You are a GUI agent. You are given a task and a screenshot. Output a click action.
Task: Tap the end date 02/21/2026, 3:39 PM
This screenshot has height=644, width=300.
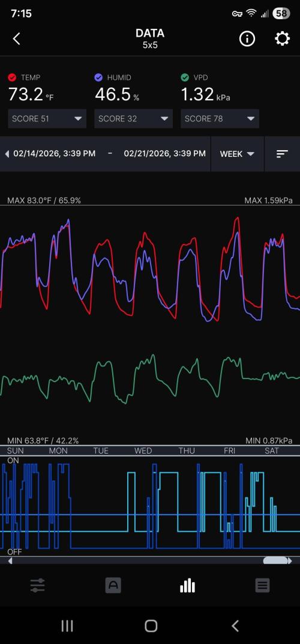[164, 154]
